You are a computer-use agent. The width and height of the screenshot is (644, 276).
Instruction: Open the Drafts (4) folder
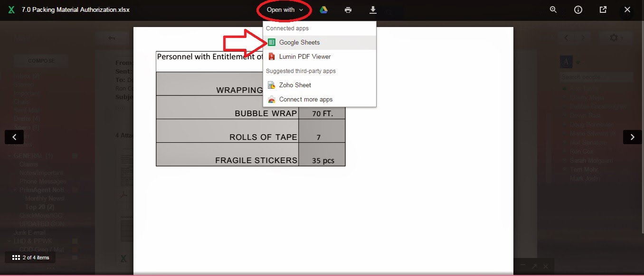27,119
